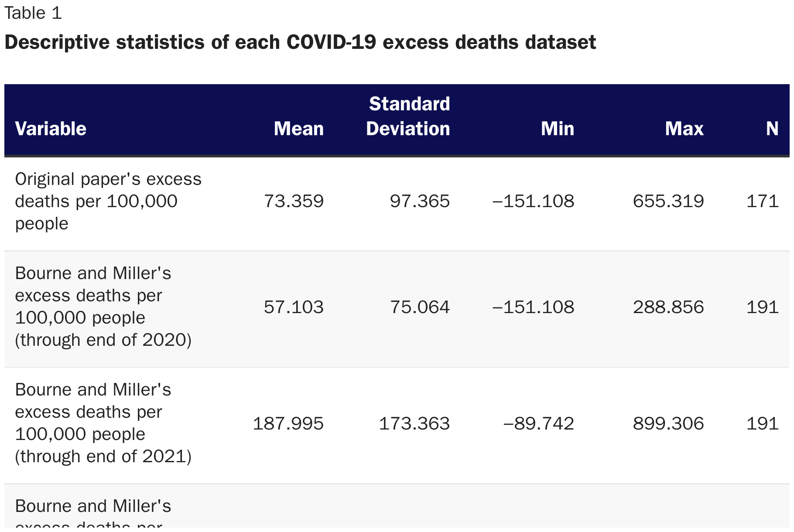
Task: Click the Variable column header
Action: tap(51, 129)
